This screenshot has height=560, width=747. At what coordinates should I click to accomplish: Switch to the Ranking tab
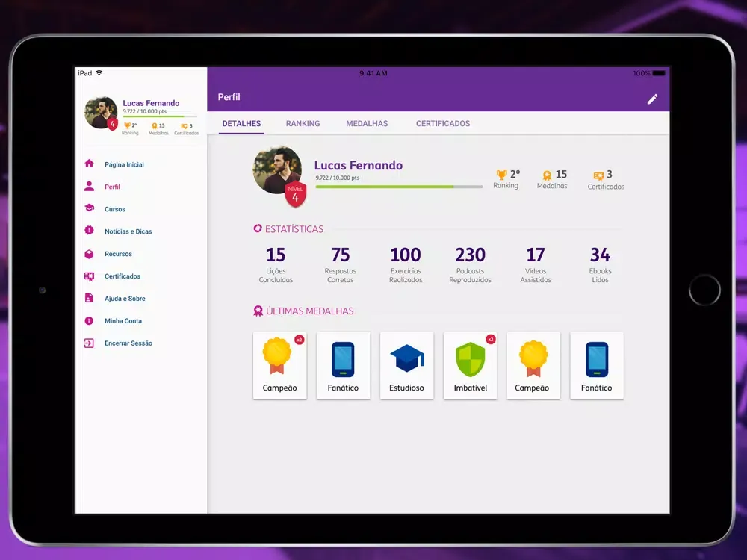point(303,123)
